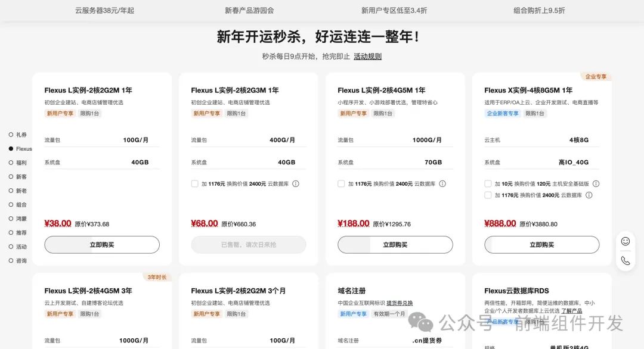Jump to 活动 section in side navigation
Image resolution: width=644 pixels, height=349 pixels.
coord(18,247)
